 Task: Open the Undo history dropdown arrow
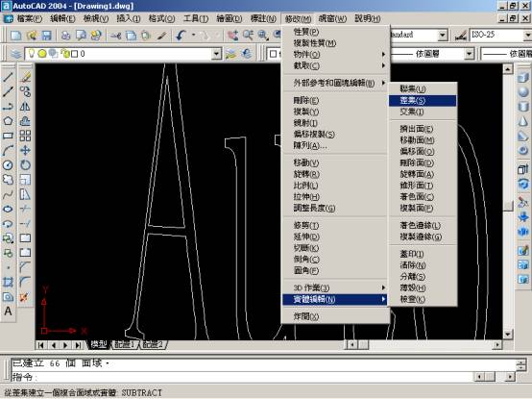[x=194, y=35]
